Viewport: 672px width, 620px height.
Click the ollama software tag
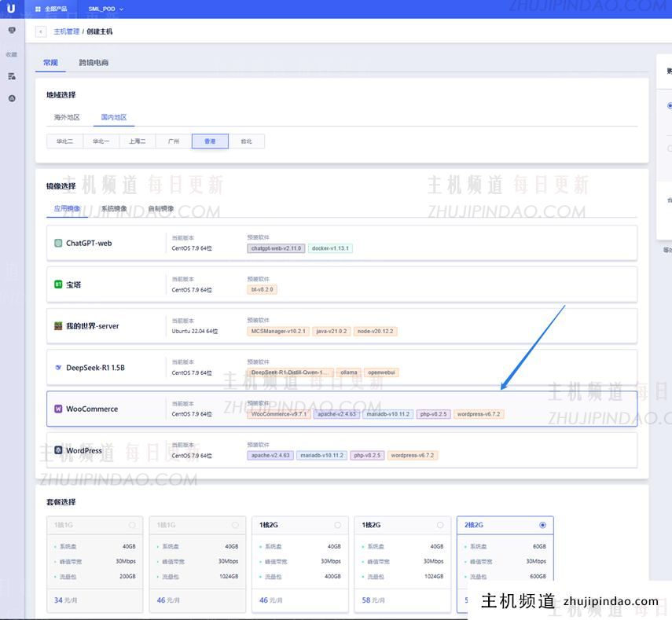point(349,372)
